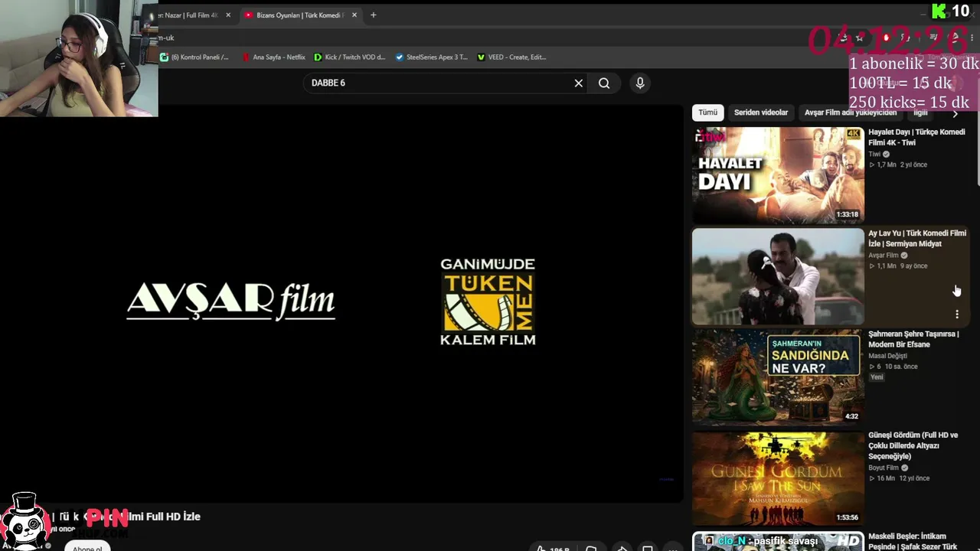980x551 pixels.
Task: Like the video with thumbs-up button
Action: 553,548
